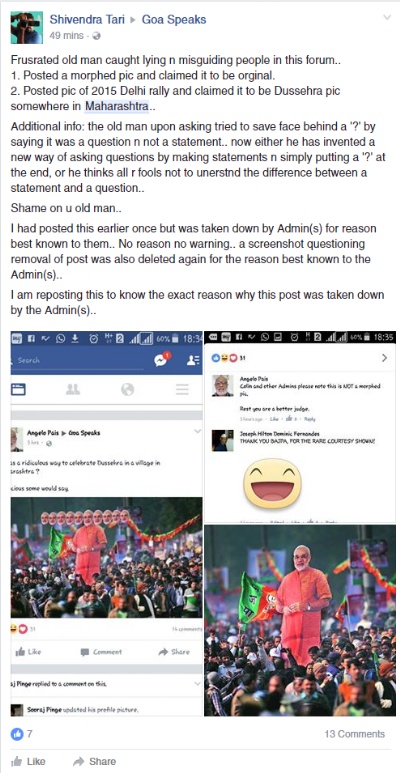
Task: Click the Messenger icon in the screenshot
Action: pos(161,360)
